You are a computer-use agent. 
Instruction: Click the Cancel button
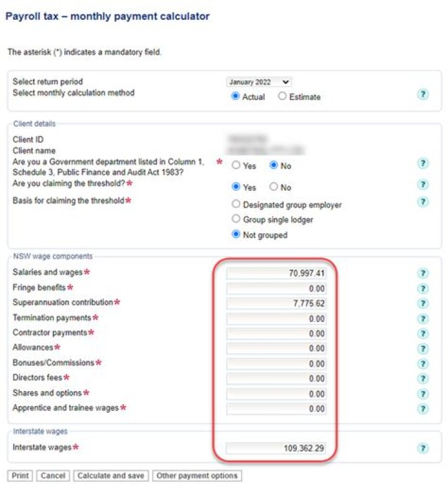point(53,476)
